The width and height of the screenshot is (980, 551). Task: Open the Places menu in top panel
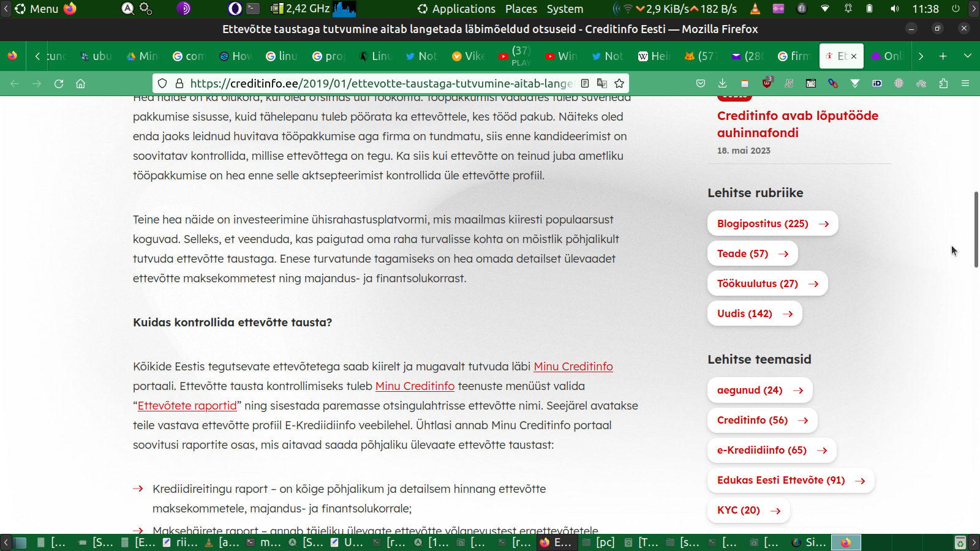coord(521,9)
